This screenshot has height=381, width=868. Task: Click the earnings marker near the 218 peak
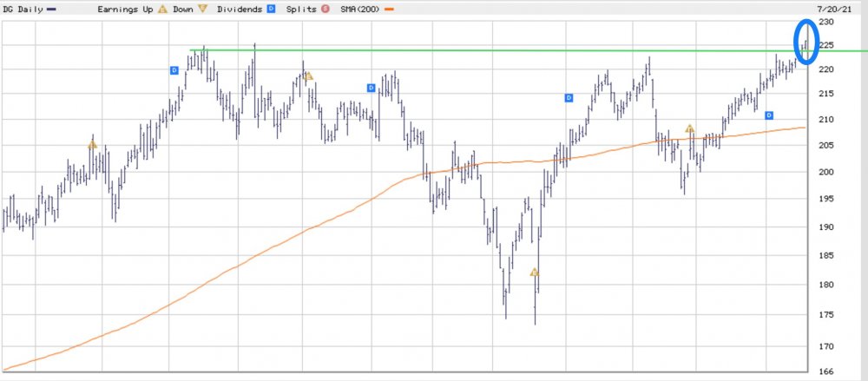tap(309, 76)
